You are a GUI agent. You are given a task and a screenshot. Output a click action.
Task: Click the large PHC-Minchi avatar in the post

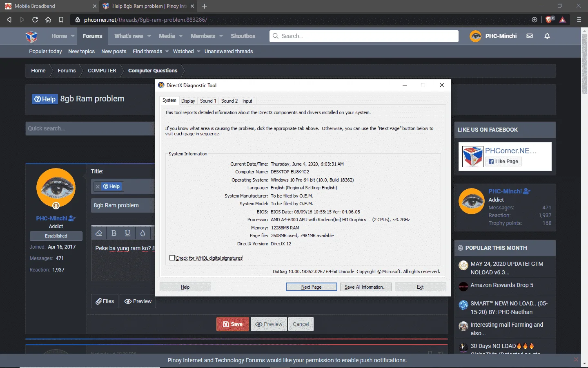pos(56,188)
